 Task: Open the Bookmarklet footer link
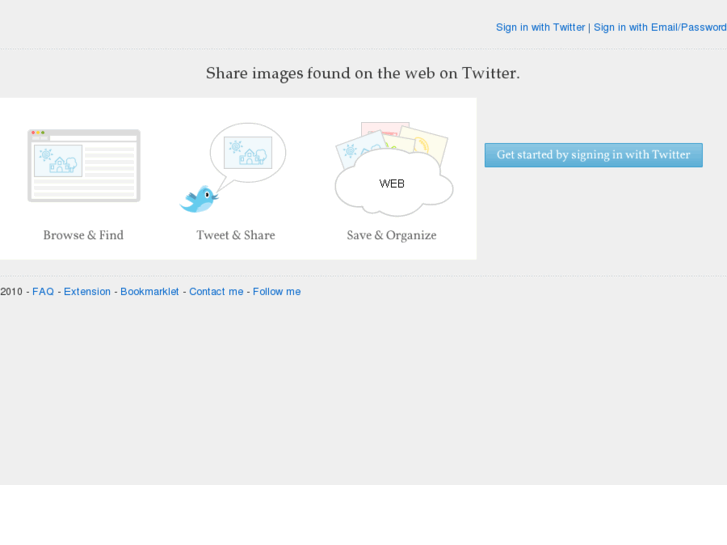coord(149,292)
